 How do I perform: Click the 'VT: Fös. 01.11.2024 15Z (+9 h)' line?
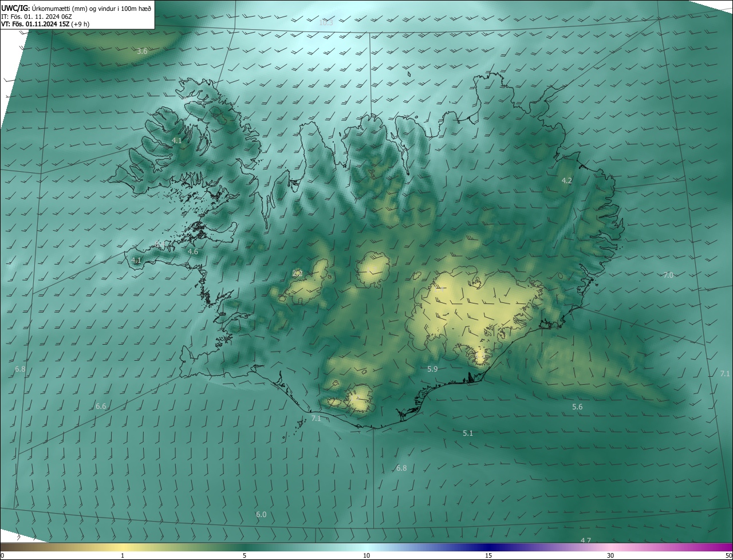pos(45,24)
